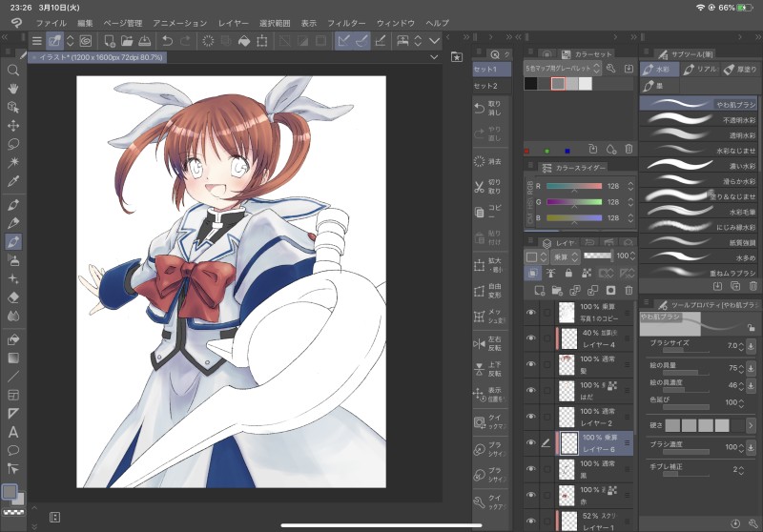Select the Lasso selection tool
The height and width of the screenshot is (532, 763).
point(13,144)
